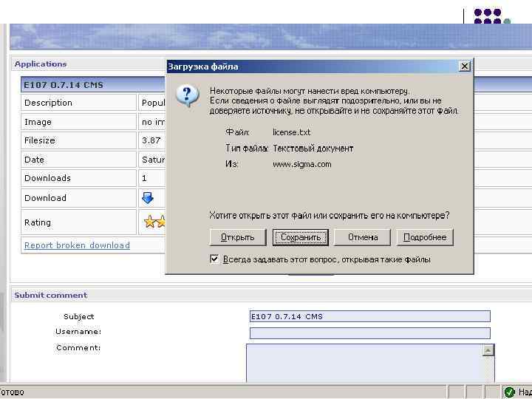Click the Date row label
The width and height of the screenshot is (532, 399).
(34, 159)
